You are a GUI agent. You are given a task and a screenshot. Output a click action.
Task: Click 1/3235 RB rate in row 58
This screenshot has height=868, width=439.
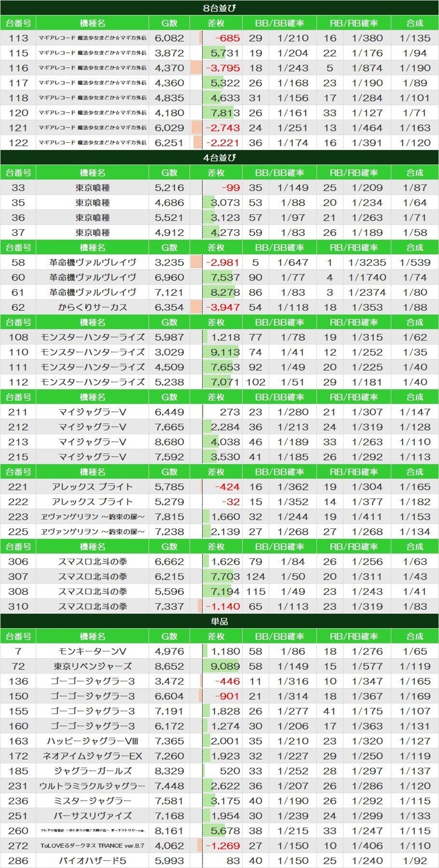367,262
